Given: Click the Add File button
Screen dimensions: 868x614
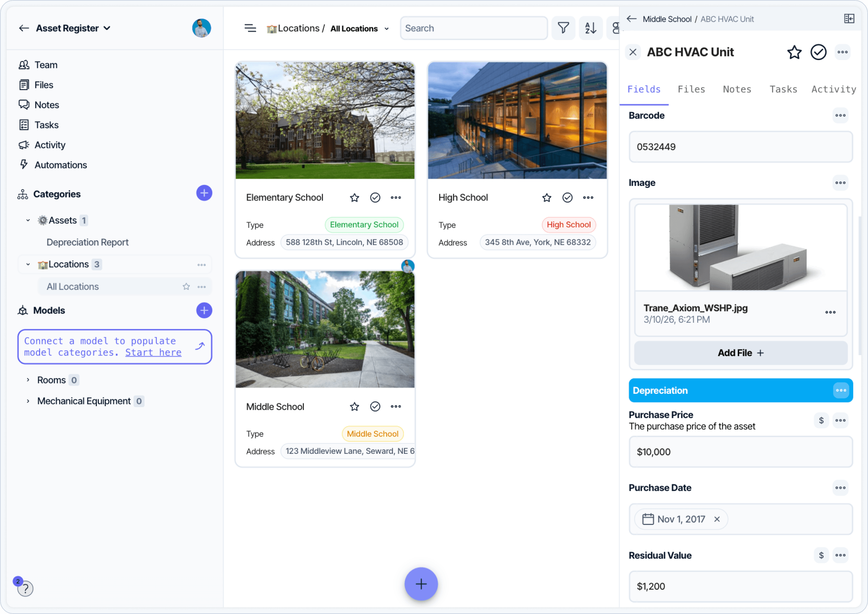Looking at the screenshot, I should (x=740, y=353).
